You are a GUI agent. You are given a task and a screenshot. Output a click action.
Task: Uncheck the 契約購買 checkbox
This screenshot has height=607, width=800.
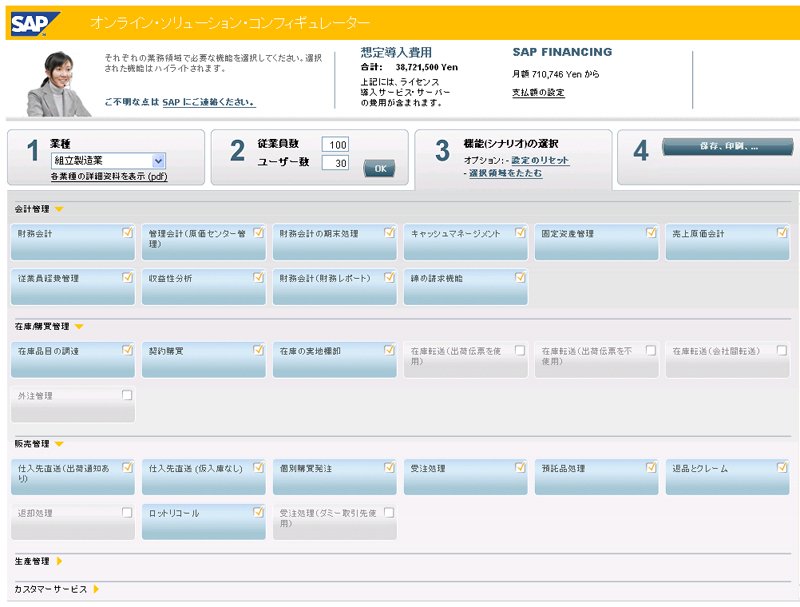pos(259,350)
